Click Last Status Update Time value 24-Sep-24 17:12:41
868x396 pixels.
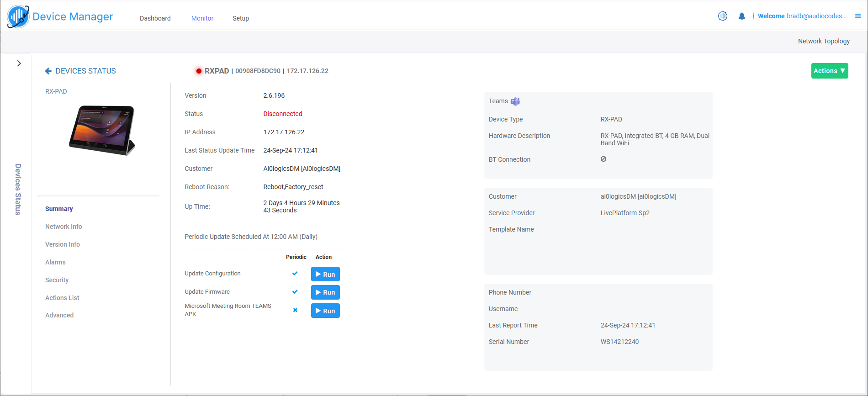pyautogui.click(x=291, y=150)
